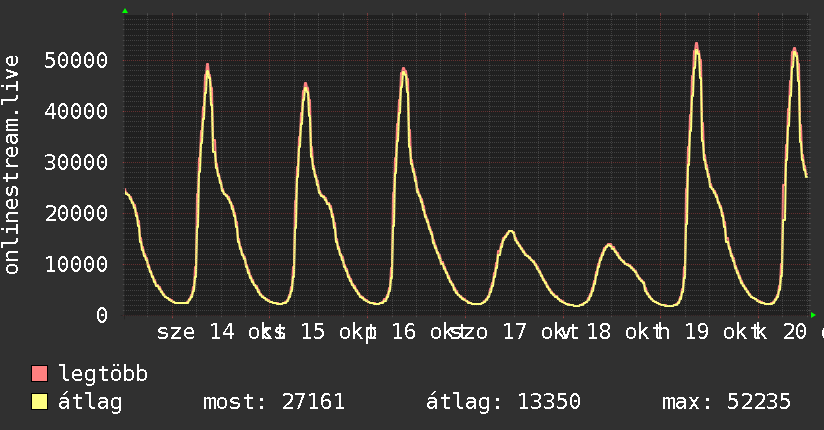Screen dimensions: 824x430
Task: Click the átlag legend label
Action: [x=90, y=402]
